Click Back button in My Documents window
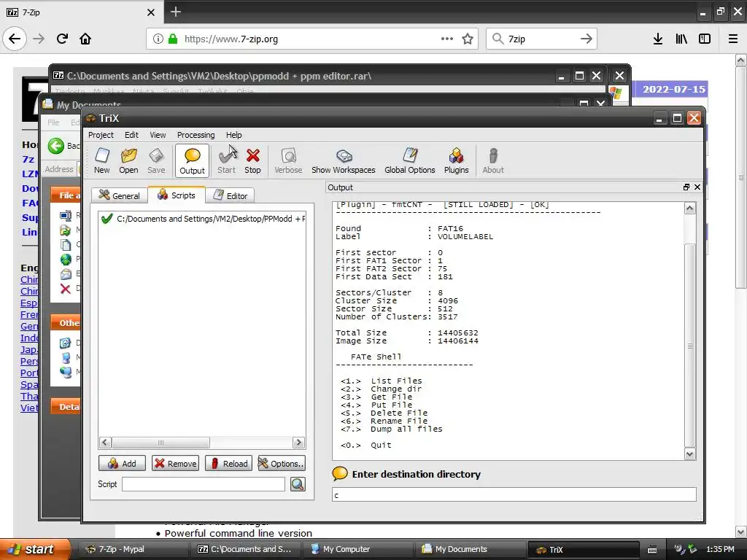 [64, 146]
